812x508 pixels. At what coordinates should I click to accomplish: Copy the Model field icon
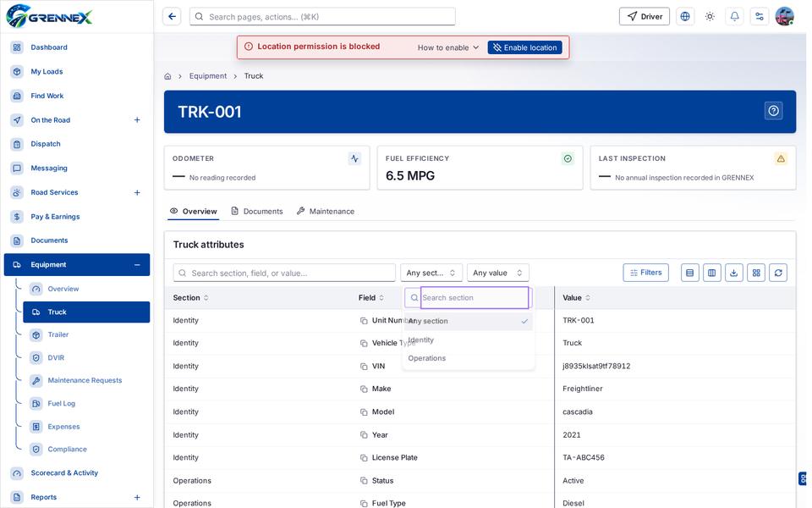[364, 412]
